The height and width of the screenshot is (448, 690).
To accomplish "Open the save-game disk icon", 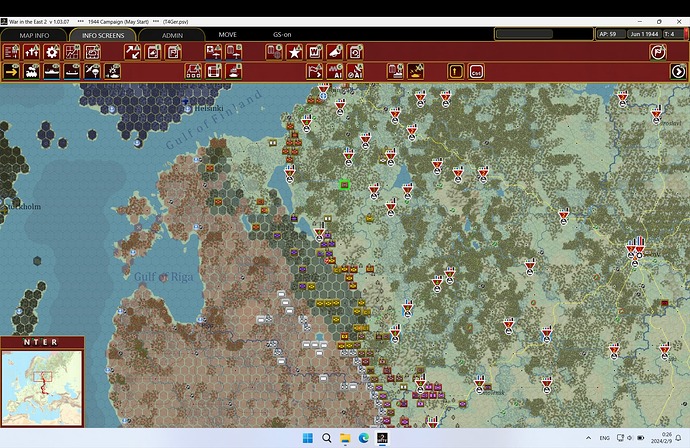I will tap(355, 52).
